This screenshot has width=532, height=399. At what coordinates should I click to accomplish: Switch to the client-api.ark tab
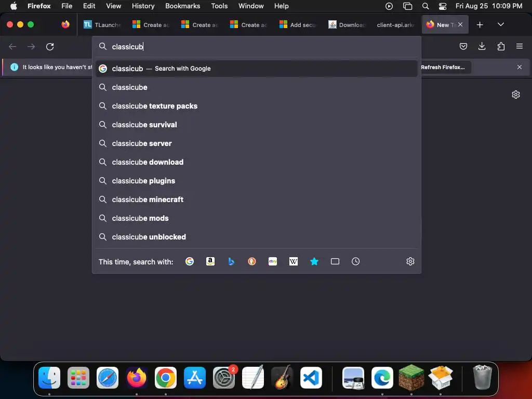coord(395,25)
